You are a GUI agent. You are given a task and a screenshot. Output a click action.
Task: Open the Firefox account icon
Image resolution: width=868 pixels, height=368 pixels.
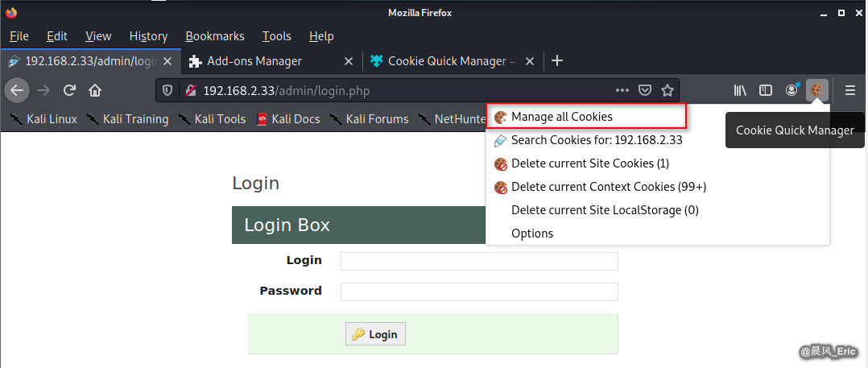tap(792, 90)
